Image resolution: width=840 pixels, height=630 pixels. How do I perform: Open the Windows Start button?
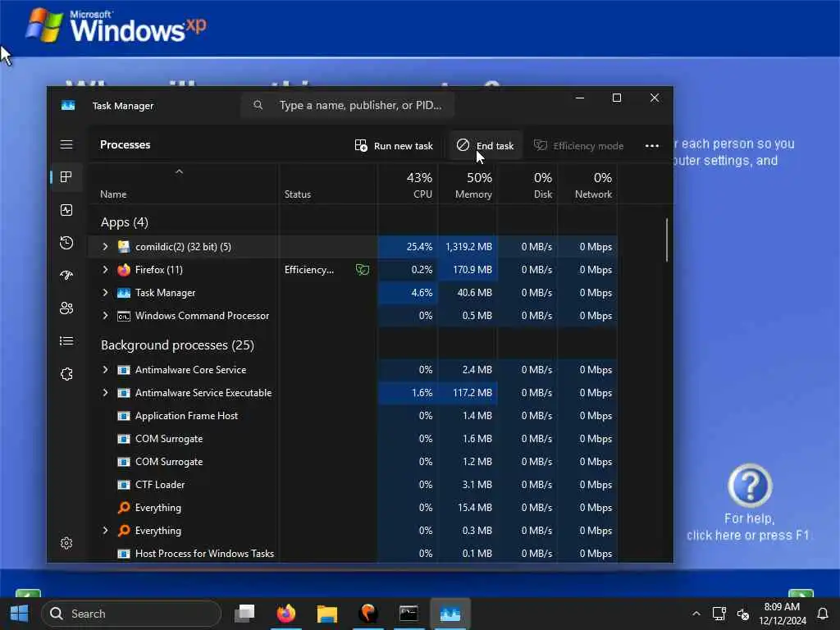click(x=20, y=614)
